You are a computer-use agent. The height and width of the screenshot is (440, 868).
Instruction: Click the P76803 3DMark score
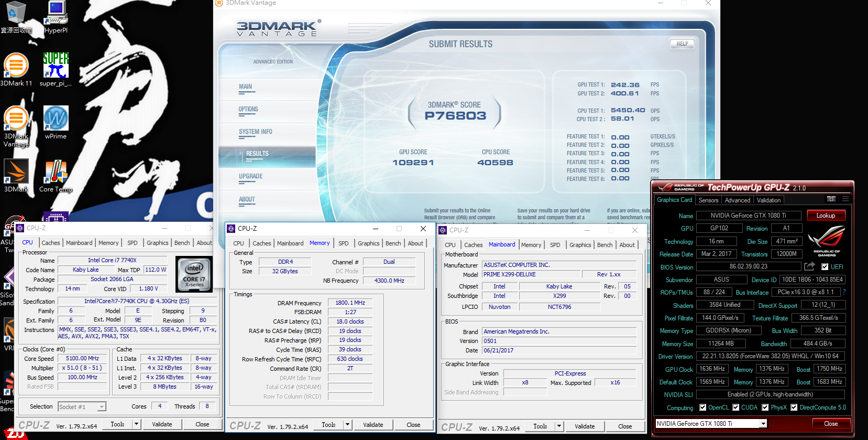click(455, 116)
